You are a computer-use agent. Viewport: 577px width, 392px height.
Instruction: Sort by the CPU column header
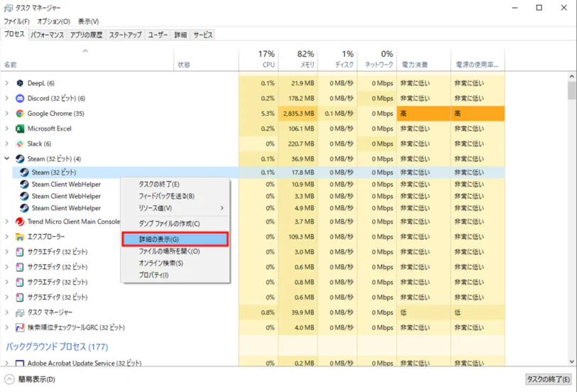click(x=259, y=59)
